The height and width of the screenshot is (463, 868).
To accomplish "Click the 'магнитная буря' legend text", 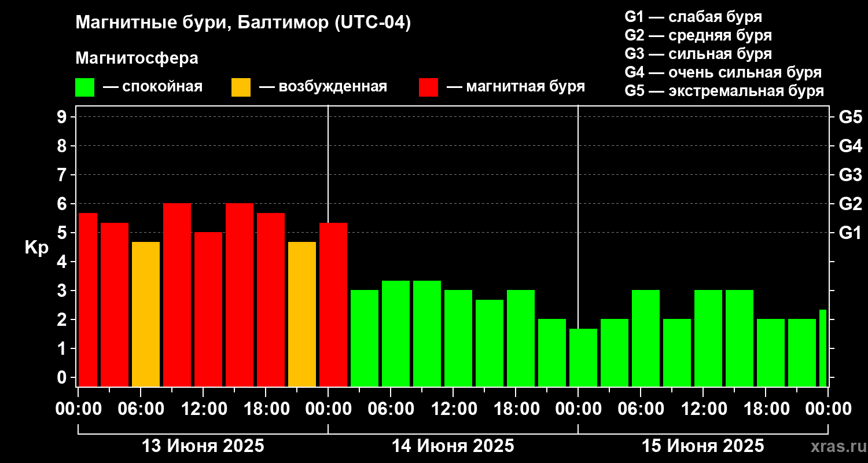I will click(525, 87).
